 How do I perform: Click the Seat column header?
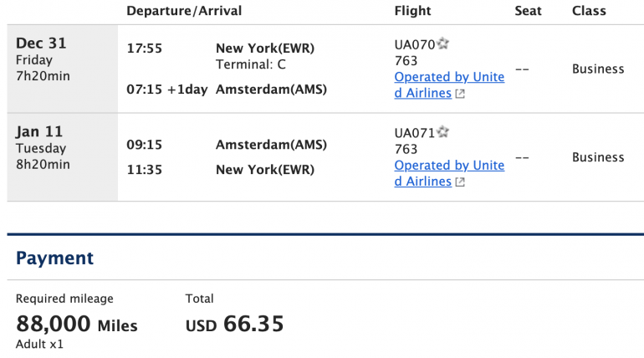click(x=528, y=11)
